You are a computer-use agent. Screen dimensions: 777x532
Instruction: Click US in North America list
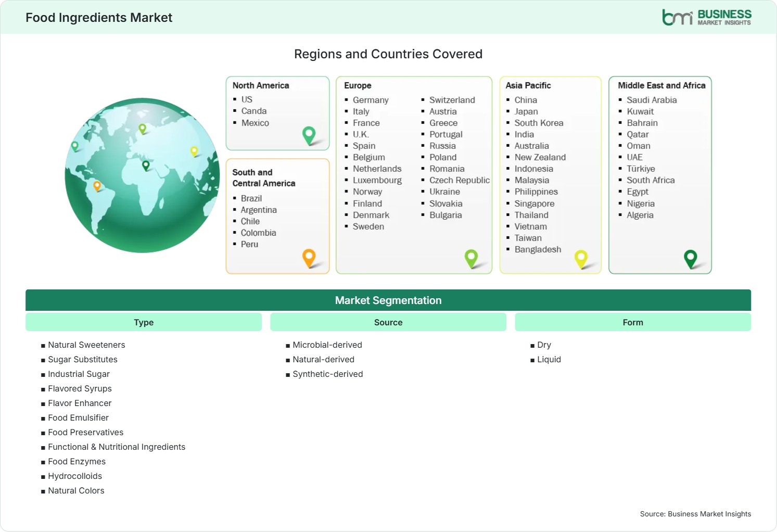[x=247, y=99]
